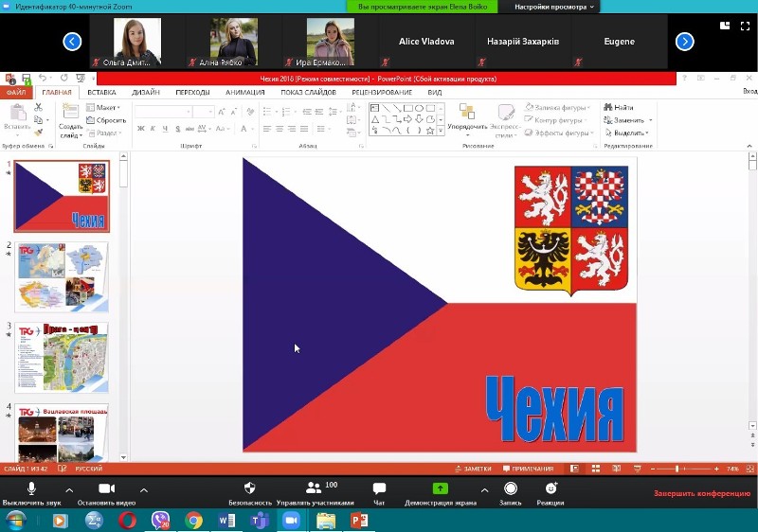Switch to the ВСТАВКА ribbon tab
758x532 pixels.
pos(101,93)
